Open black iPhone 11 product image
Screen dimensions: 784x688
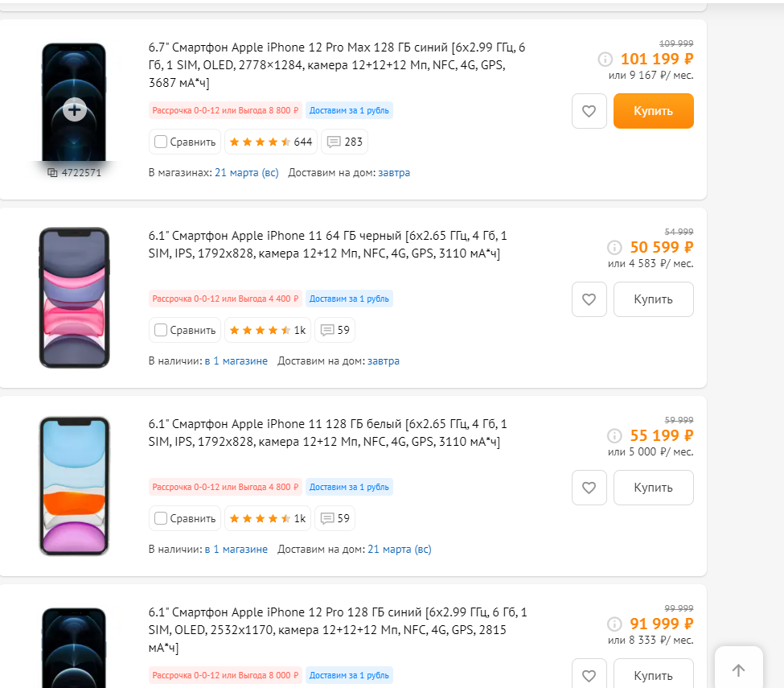click(x=74, y=298)
